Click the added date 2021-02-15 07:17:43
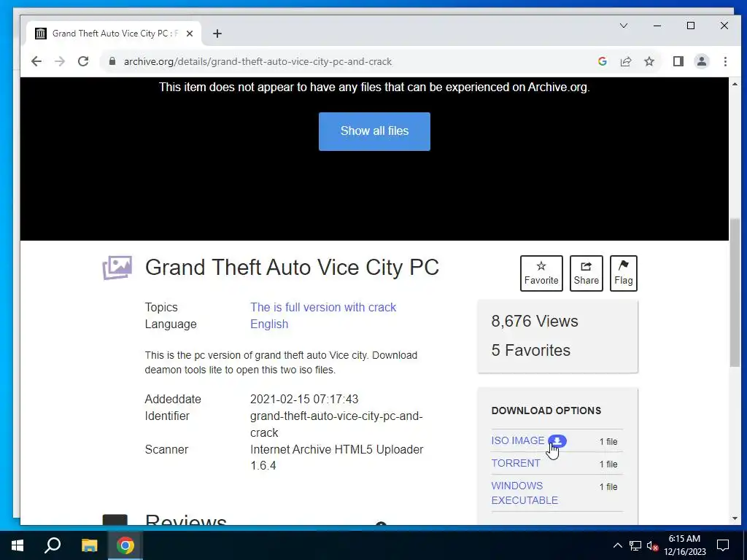 tap(304, 399)
